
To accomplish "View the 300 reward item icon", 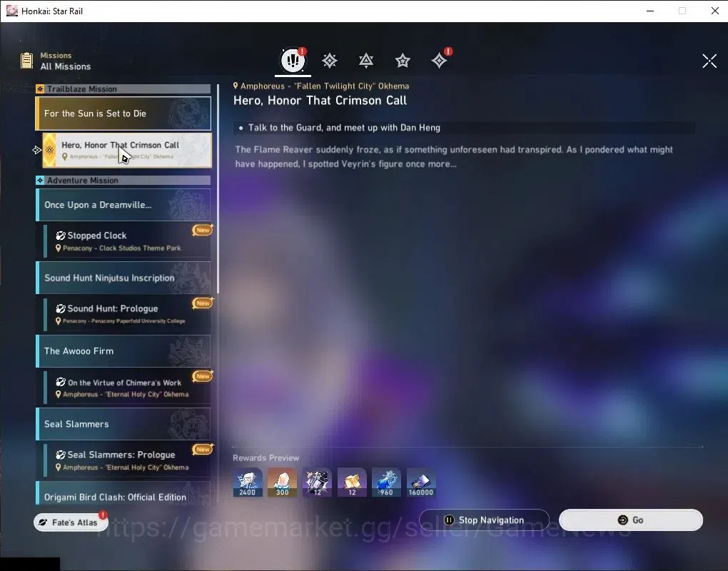I will pyautogui.click(x=283, y=482).
